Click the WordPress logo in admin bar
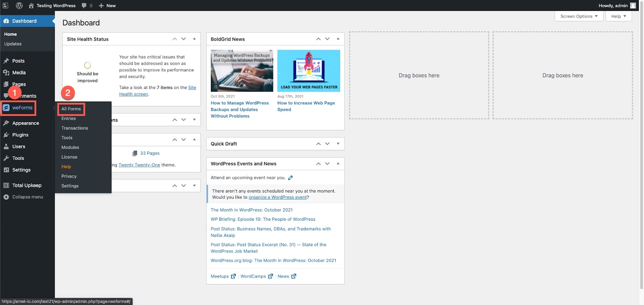Viewport: 644px width, 305px height. [19, 6]
